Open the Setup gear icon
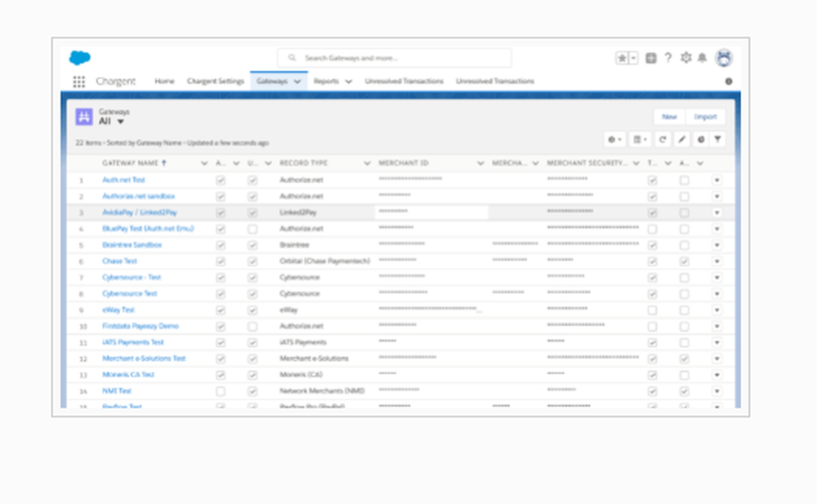This screenshot has height=504, width=817. (x=685, y=58)
